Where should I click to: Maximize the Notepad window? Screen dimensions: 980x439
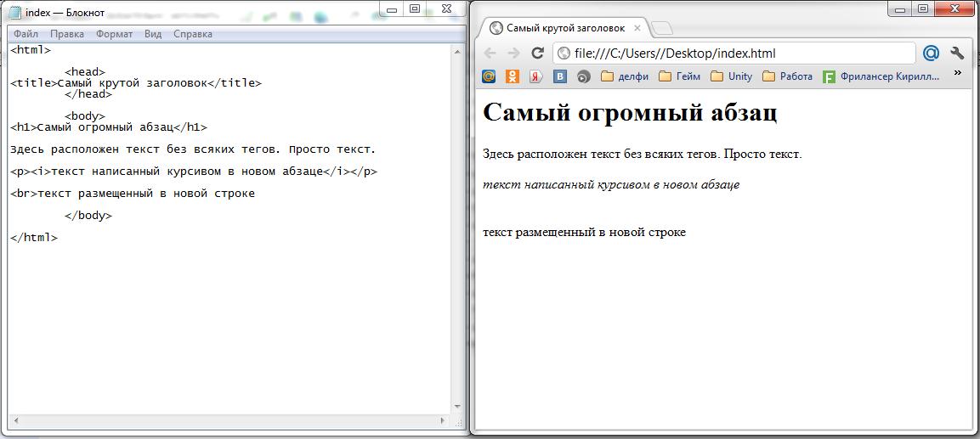click(415, 8)
